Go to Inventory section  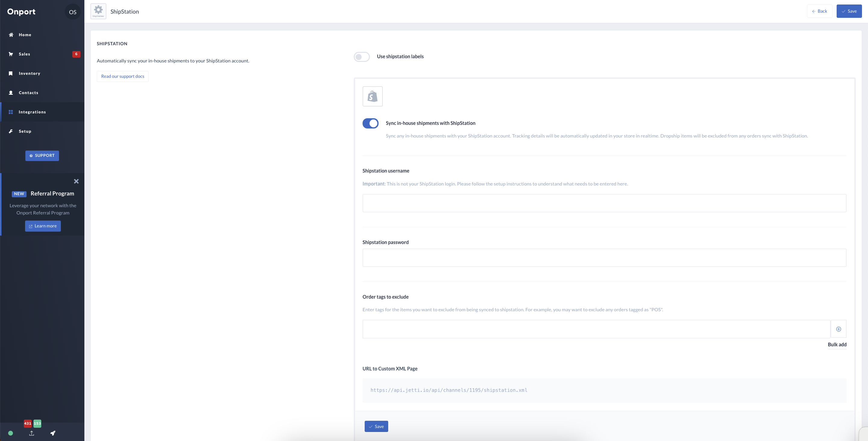pyautogui.click(x=42, y=73)
